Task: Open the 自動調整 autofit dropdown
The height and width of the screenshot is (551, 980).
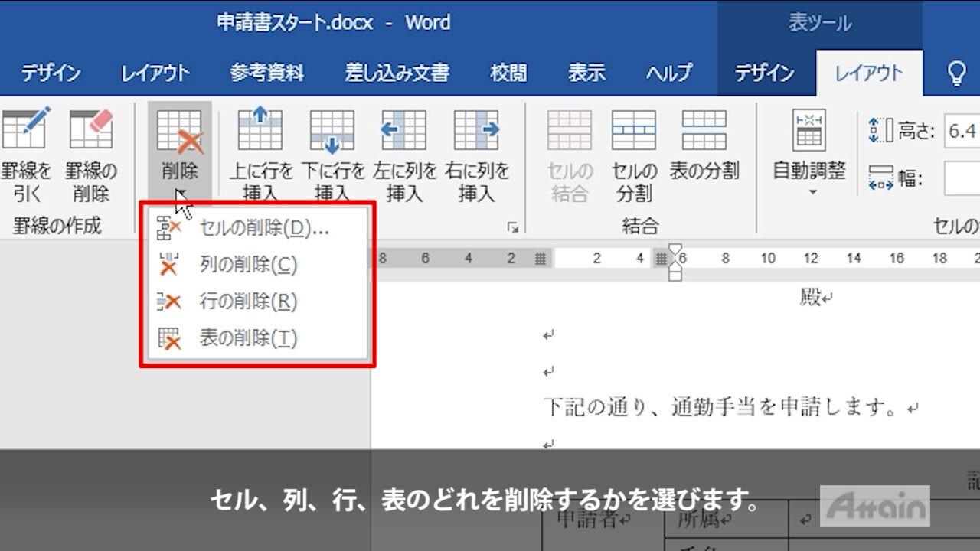Action: (x=809, y=153)
